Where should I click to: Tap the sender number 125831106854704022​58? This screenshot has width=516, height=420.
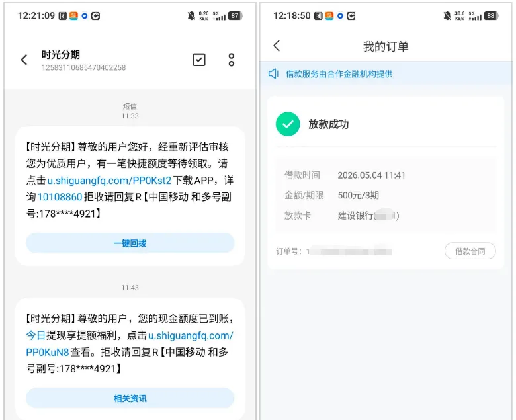pyautogui.click(x=83, y=67)
